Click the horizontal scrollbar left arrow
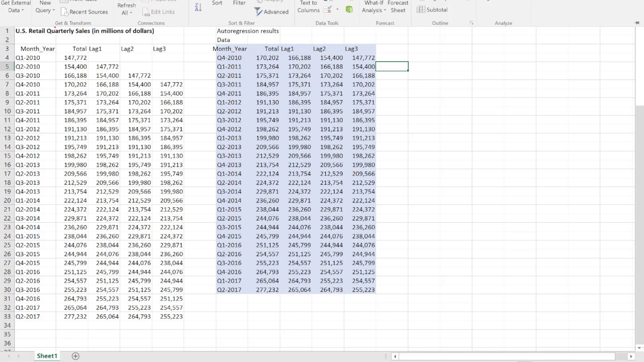Screen dimensions: 644x362 click(x=395, y=356)
